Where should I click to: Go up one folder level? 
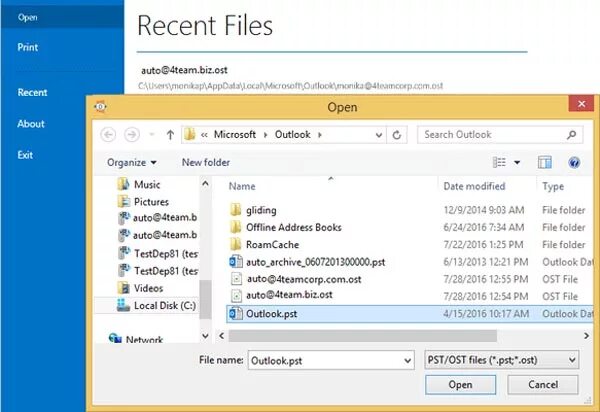[170, 135]
